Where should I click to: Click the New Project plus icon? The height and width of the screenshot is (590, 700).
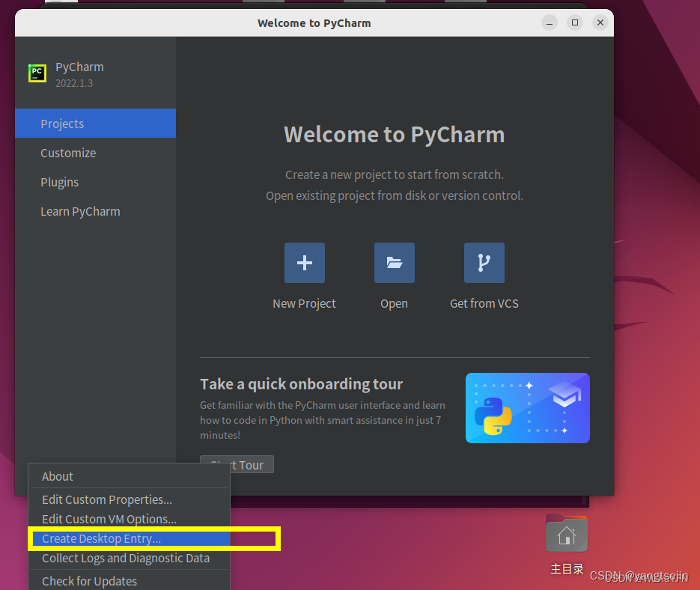click(x=305, y=263)
